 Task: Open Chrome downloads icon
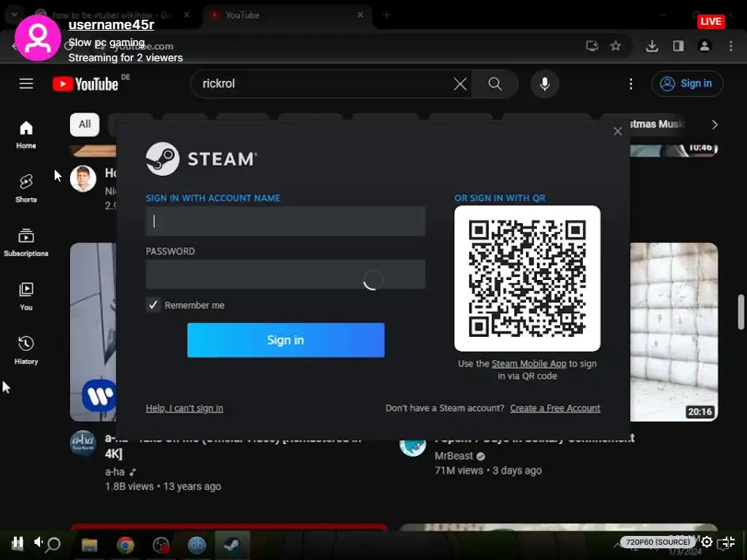click(x=651, y=46)
